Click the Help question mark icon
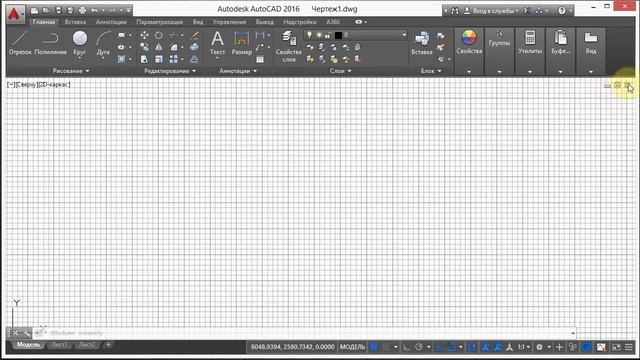The width and height of the screenshot is (640, 360). point(562,11)
